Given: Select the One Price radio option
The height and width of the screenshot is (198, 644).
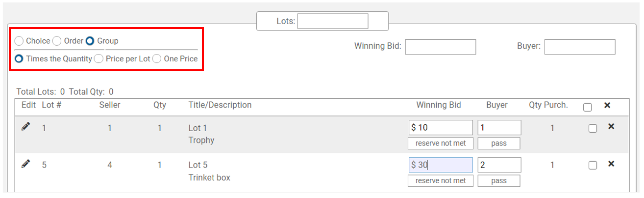Looking at the screenshot, I should tap(157, 59).
